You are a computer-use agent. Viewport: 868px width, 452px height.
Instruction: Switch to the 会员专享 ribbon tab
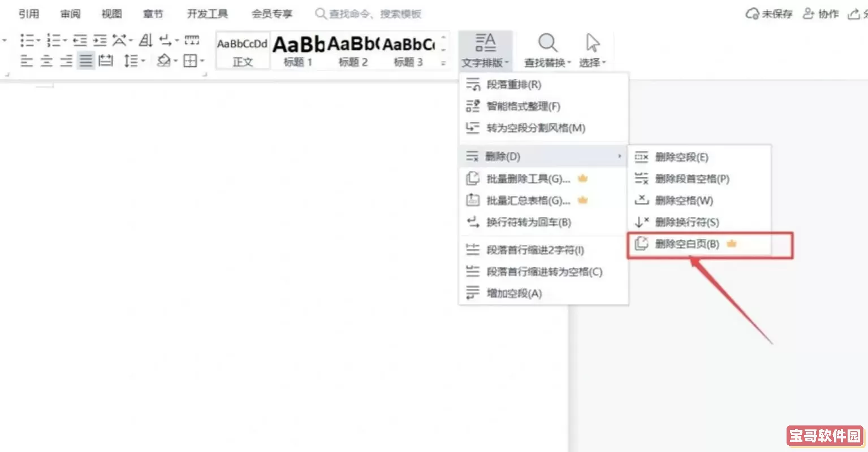[272, 14]
